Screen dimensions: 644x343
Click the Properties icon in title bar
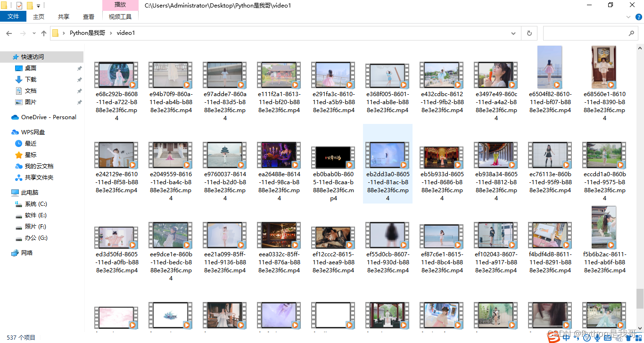pyautogui.click(x=19, y=6)
